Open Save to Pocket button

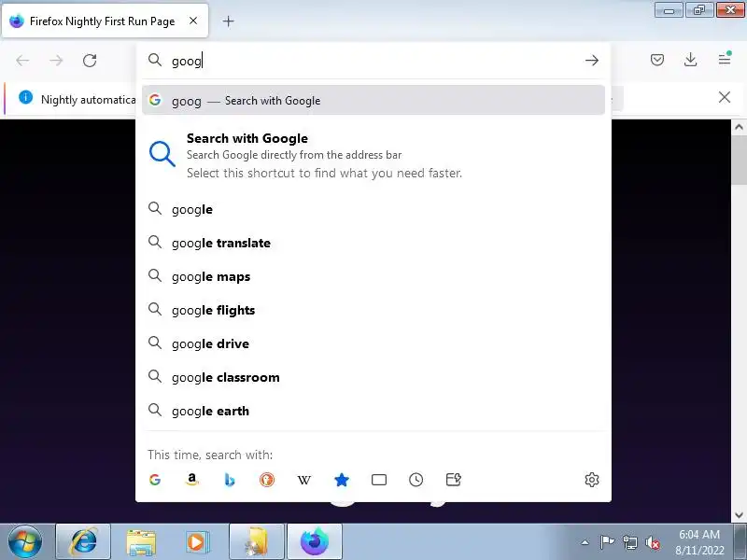click(657, 60)
